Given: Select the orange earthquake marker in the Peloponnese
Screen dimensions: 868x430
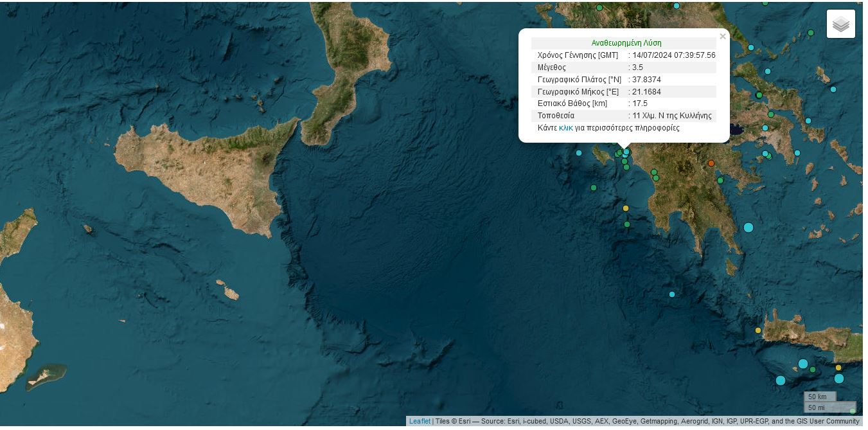Looking at the screenshot, I should [x=711, y=163].
